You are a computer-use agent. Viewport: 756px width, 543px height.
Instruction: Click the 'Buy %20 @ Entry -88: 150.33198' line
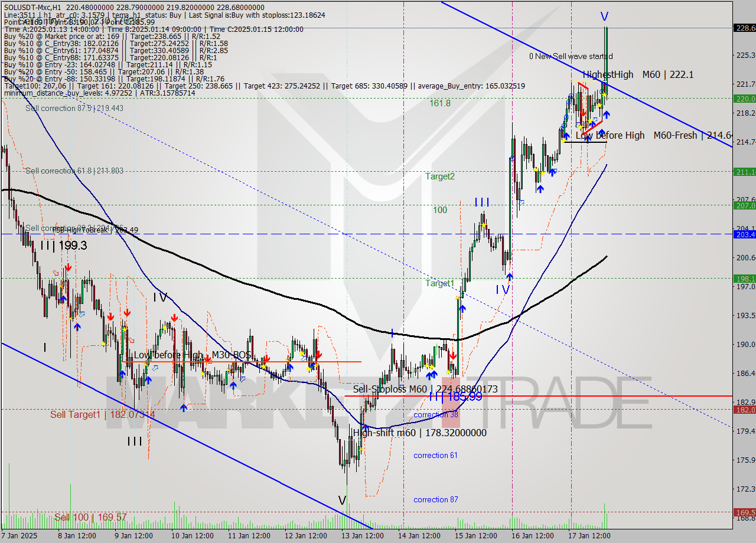tap(114, 78)
